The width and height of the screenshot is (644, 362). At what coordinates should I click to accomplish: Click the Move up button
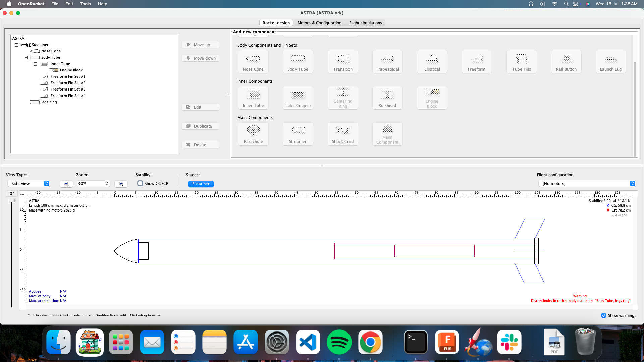(201, 45)
